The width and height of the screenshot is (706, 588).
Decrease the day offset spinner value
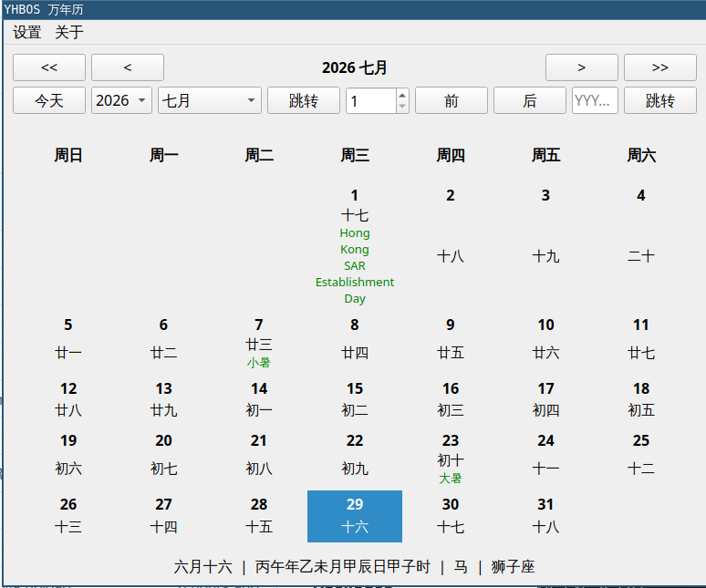click(x=402, y=106)
